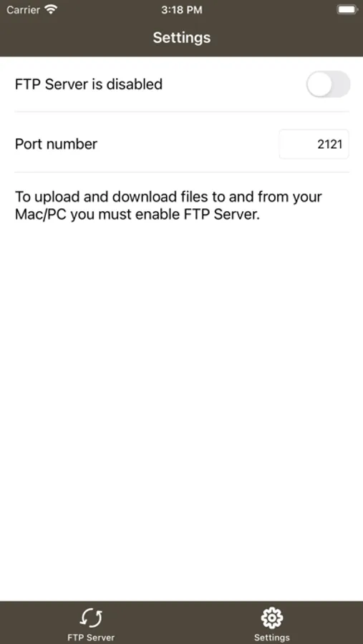Switch to the FTP Server tab label
Image resolution: width=363 pixels, height=644 pixels.
click(x=91, y=638)
